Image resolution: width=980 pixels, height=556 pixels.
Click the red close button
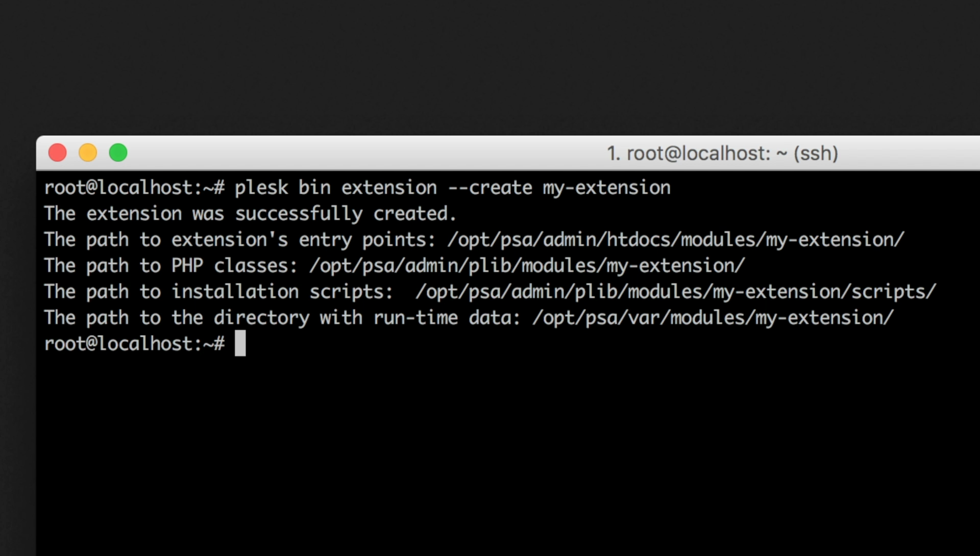point(57,152)
